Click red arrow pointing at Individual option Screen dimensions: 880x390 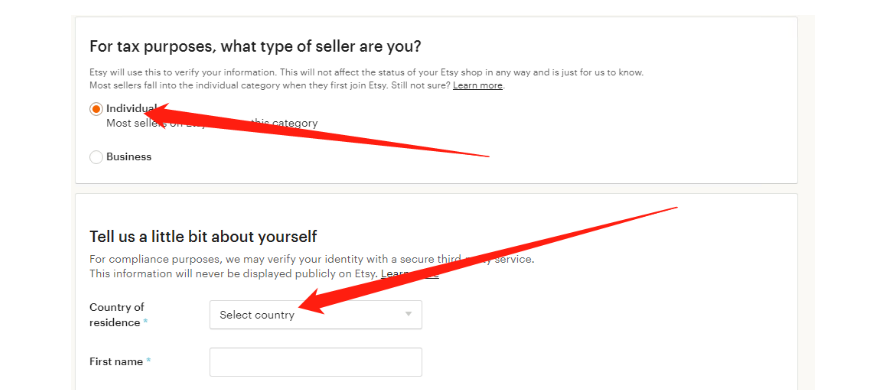(320, 130)
